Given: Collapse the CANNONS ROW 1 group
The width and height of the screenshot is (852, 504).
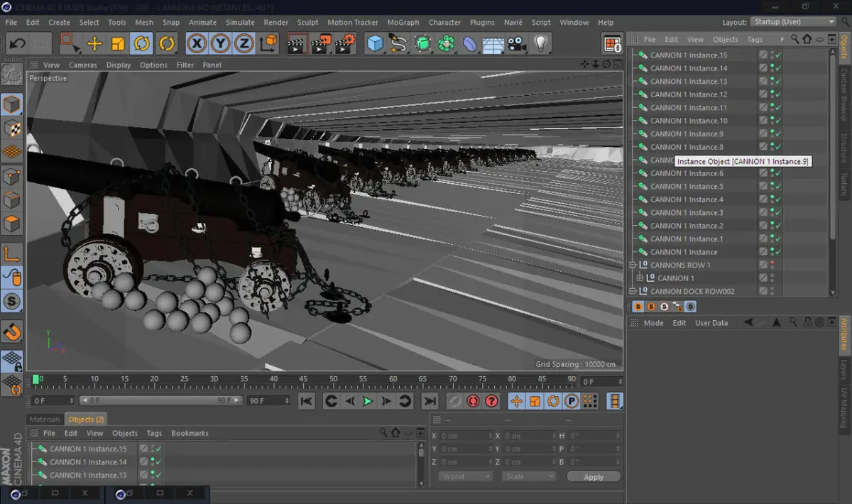Looking at the screenshot, I should click(633, 265).
